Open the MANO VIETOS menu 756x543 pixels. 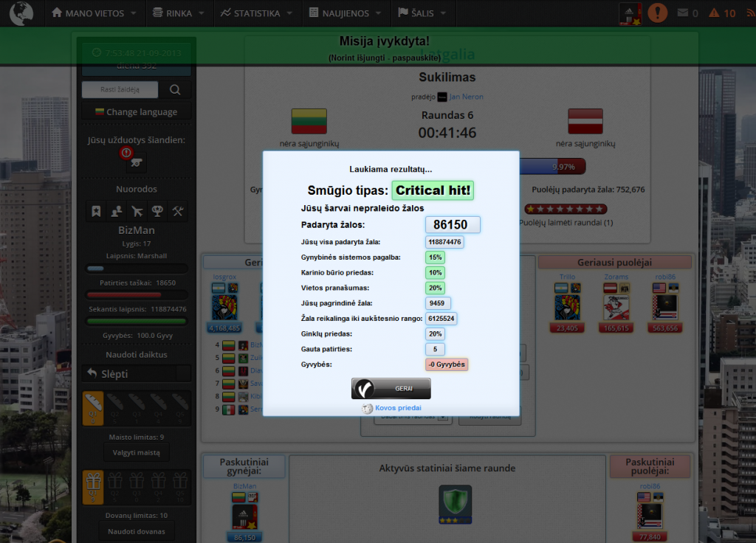94,13
